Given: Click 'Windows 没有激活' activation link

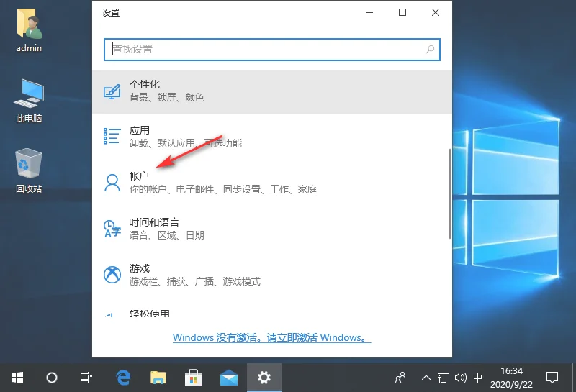Looking at the screenshot, I should 272,337.
